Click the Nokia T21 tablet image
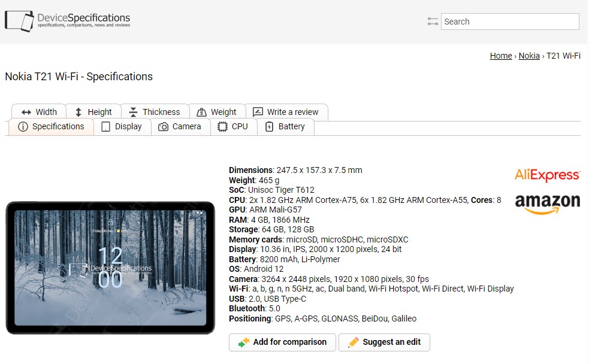 click(x=110, y=268)
